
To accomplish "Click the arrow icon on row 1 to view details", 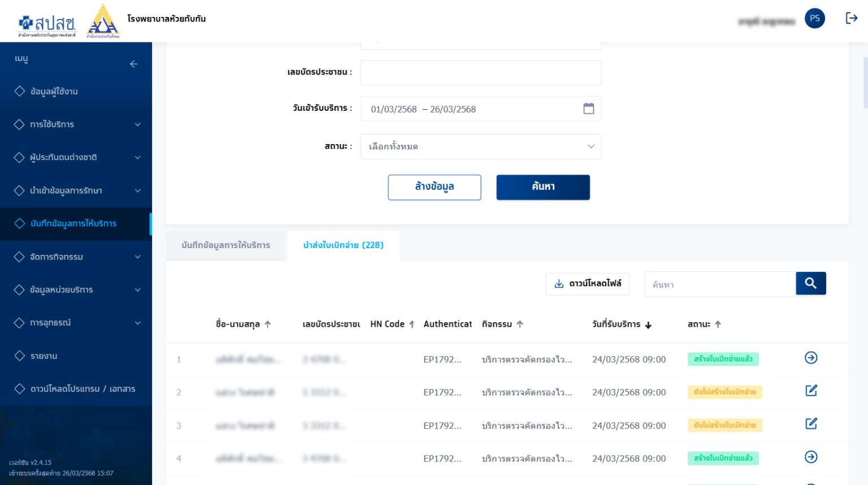I will tap(811, 357).
